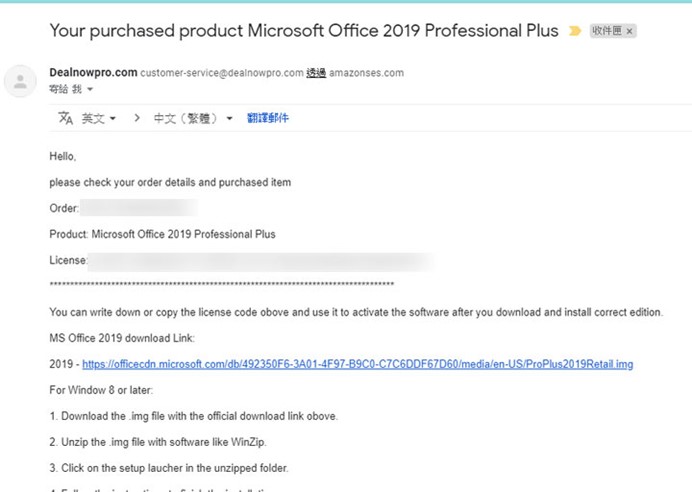Screen dimensions: 692x492
Task: Expand recipient details arrow next to 寄給 我
Action: coord(90,90)
